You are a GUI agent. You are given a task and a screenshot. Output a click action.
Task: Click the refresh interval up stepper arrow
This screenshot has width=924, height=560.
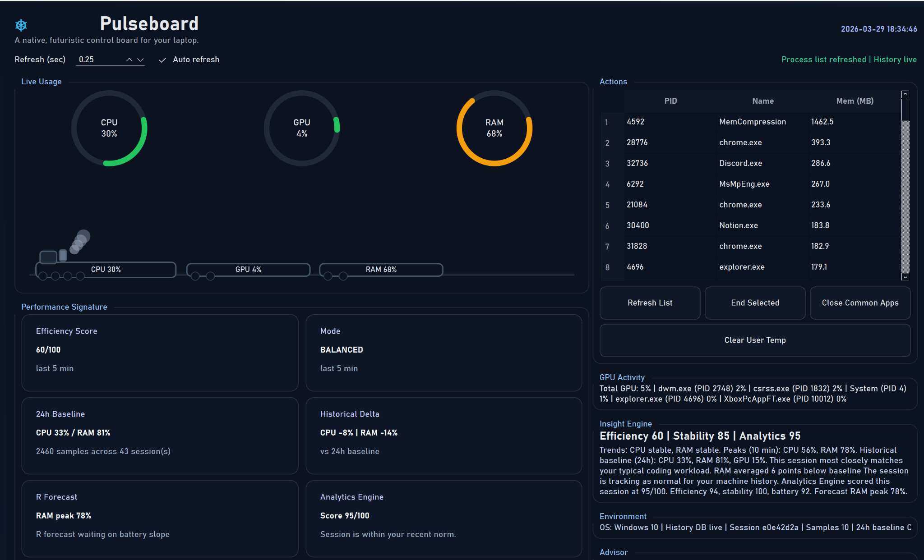[x=129, y=59]
